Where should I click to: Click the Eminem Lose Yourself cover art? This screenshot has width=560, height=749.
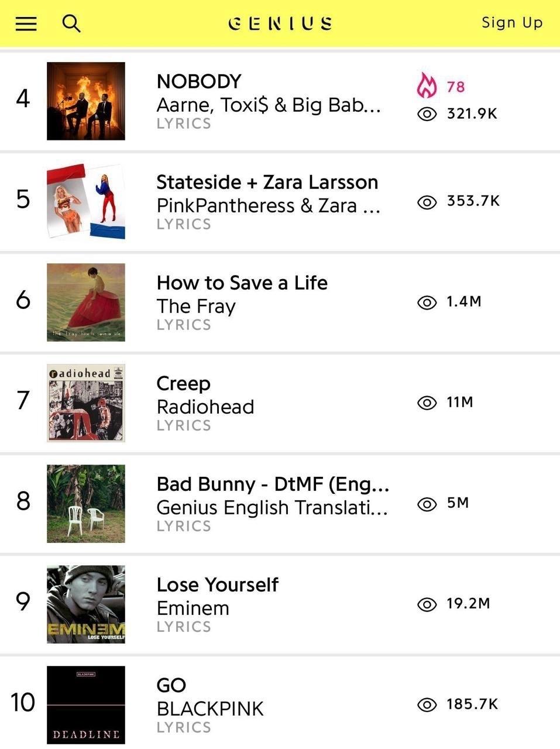(86, 604)
